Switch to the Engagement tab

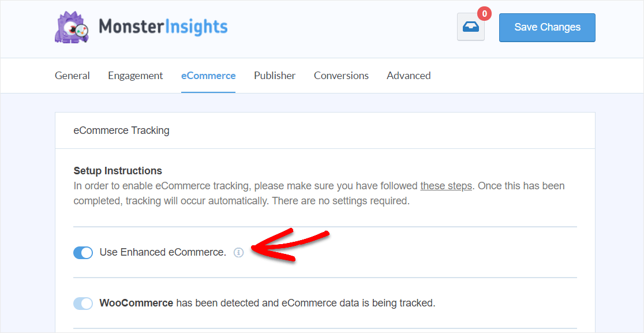pyautogui.click(x=135, y=76)
